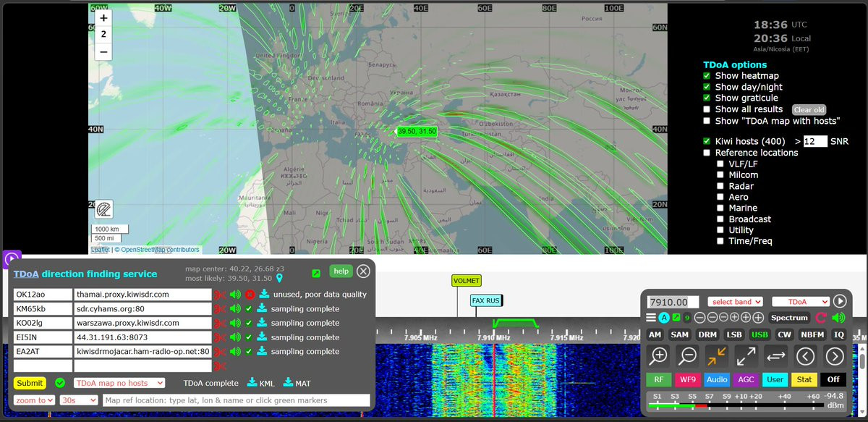Open the select band dropdown
This screenshot has height=422, width=868.
[736, 302]
